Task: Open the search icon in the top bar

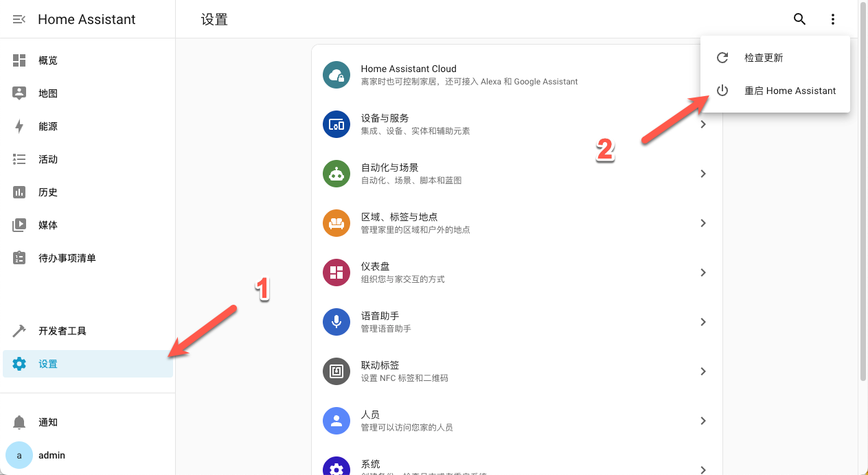Action: pos(799,19)
